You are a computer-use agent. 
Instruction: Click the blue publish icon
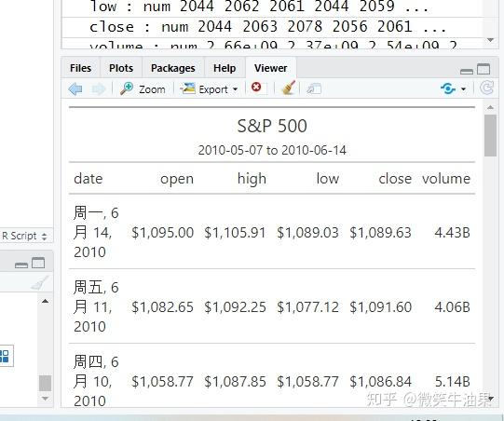pos(448,88)
